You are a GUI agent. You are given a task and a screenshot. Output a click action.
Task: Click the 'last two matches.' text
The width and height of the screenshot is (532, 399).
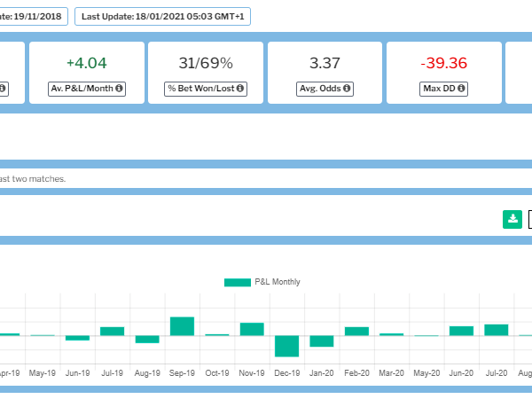coord(33,179)
